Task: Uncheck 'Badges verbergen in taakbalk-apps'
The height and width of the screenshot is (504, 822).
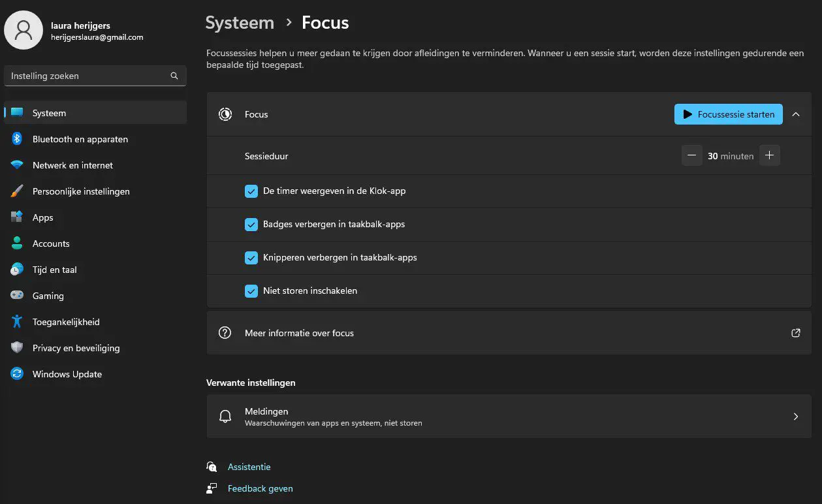Action: (x=251, y=225)
